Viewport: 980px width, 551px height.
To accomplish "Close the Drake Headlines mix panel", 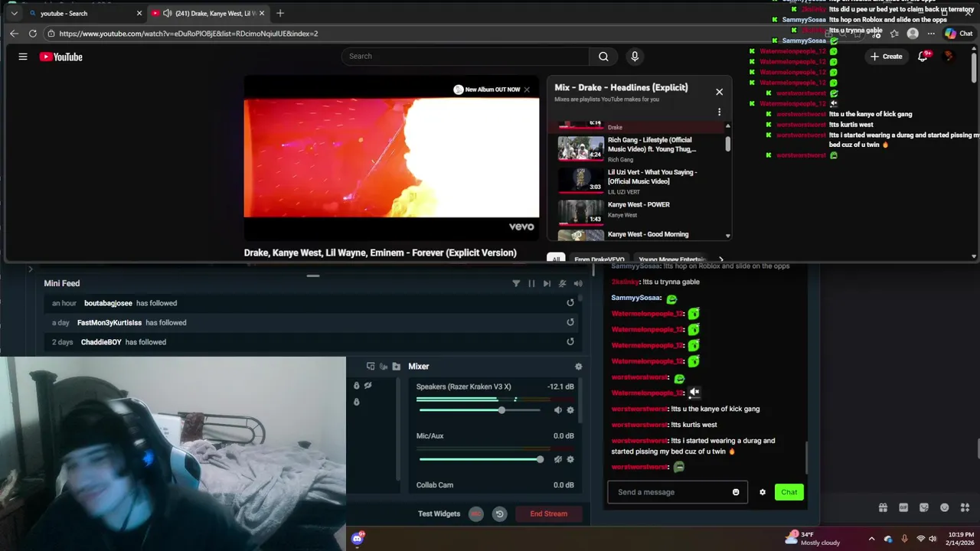I will pyautogui.click(x=719, y=92).
